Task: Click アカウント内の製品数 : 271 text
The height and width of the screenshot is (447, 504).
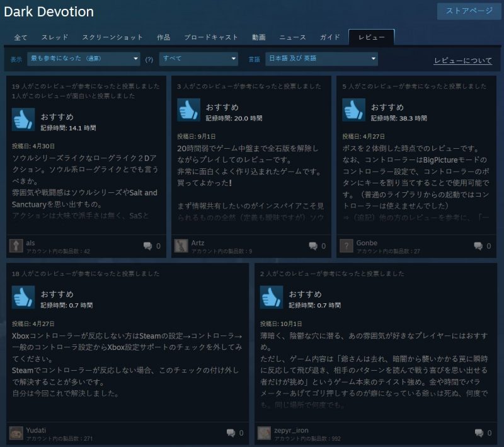Action: (59, 439)
